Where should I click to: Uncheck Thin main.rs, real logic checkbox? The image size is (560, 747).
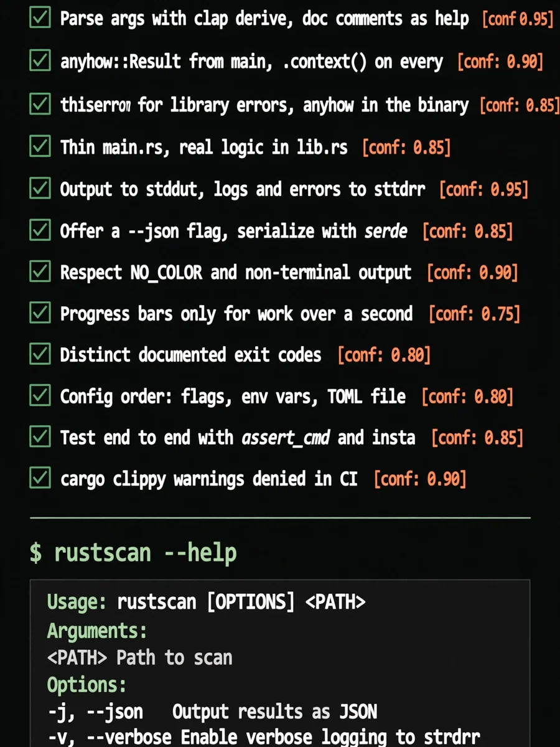point(40,146)
